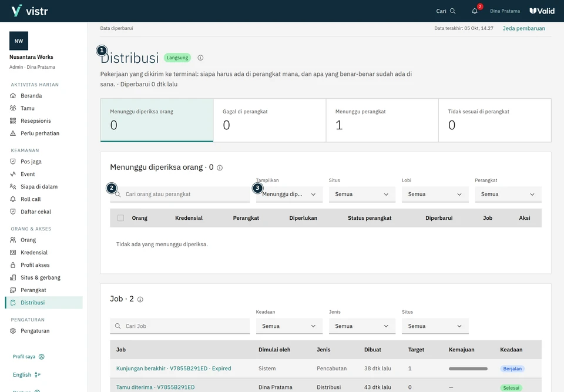Viewport: 564px width, 392px height.
Task: Go to Situs & gerbang page
Action: click(x=44, y=278)
